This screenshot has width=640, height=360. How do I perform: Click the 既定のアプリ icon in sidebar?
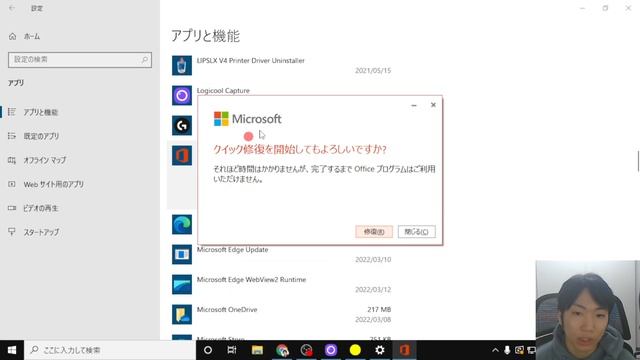12,136
